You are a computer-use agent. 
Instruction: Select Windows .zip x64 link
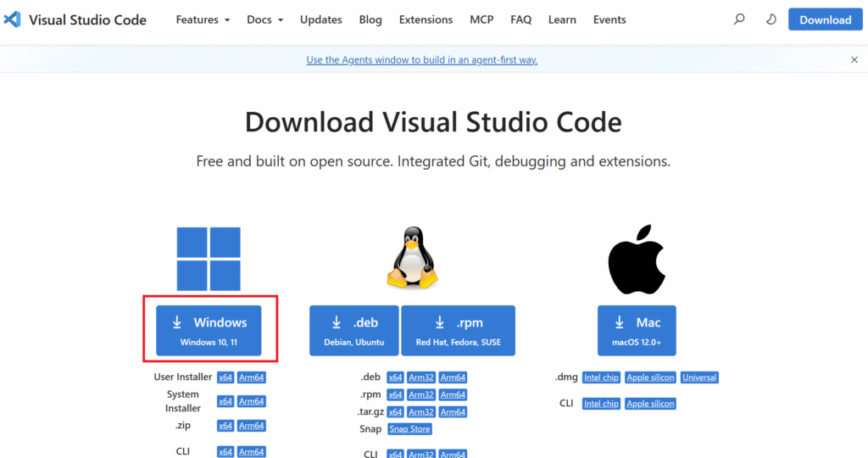click(225, 426)
